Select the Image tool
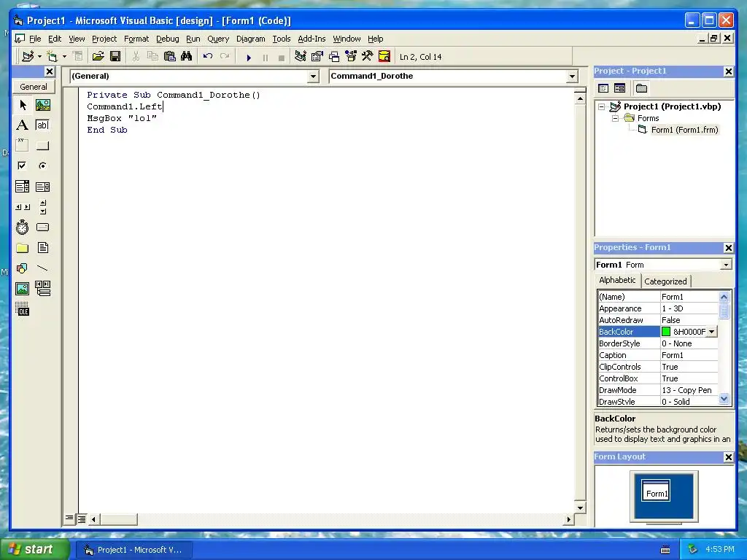 (23, 289)
